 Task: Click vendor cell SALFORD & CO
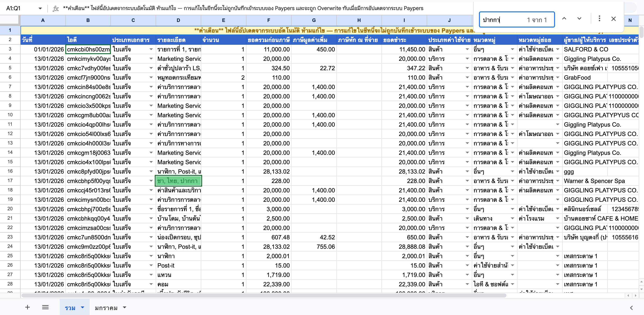[586, 49]
